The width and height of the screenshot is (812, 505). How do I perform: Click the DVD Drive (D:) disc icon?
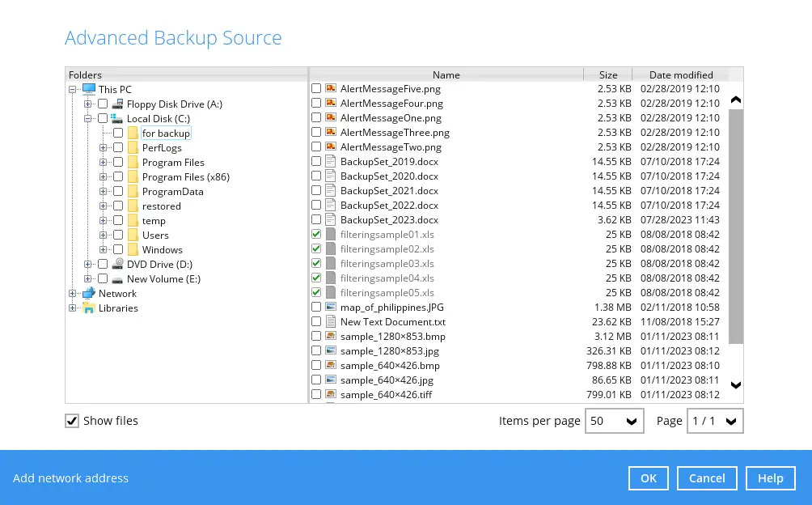coord(118,265)
